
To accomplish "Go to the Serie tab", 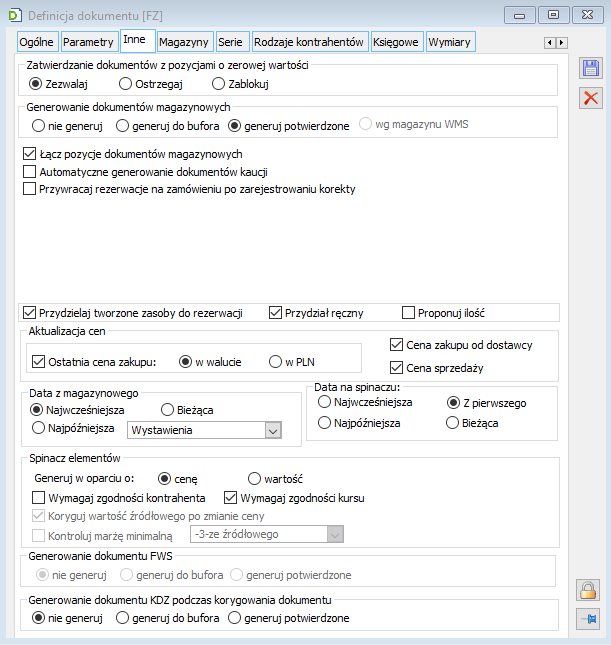I will pyautogui.click(x=230, y=42).
